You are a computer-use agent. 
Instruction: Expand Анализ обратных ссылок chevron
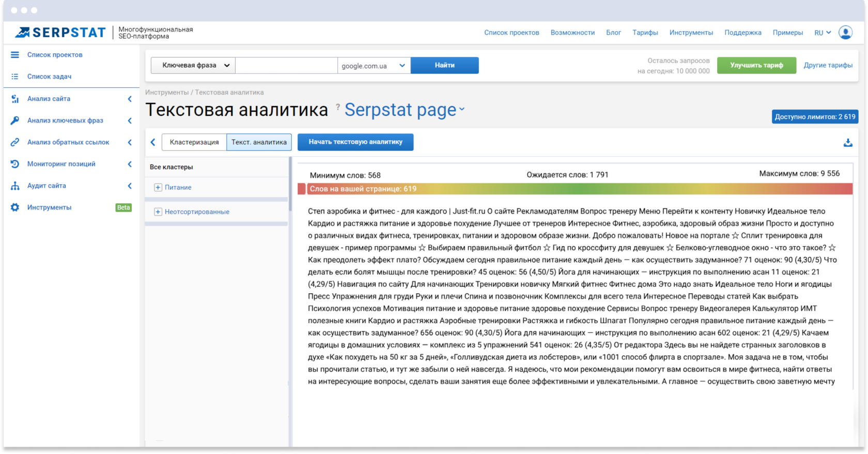[130, 142]
